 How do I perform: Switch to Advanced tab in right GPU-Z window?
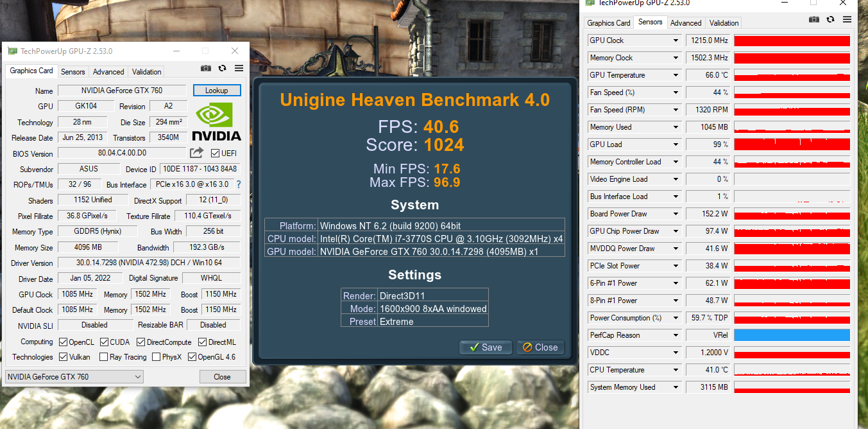tap(686, 23)
